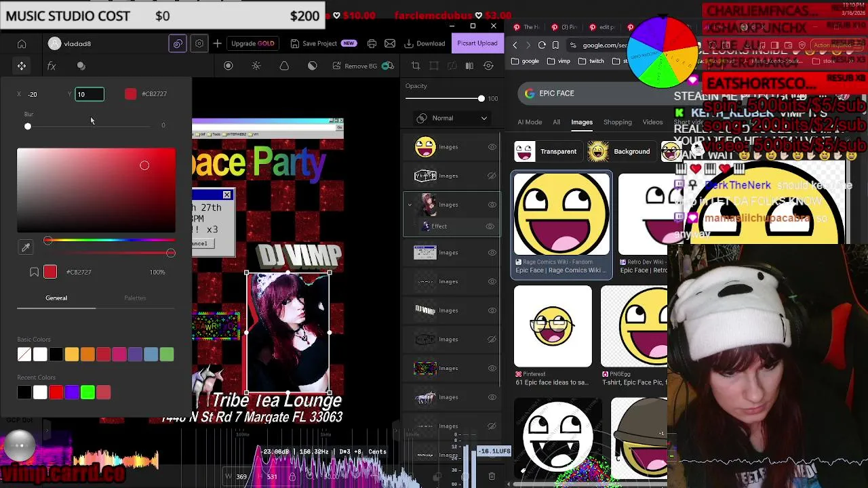Open the Pinterest epic face image result
Screen dimensions: 868x488
553,326
